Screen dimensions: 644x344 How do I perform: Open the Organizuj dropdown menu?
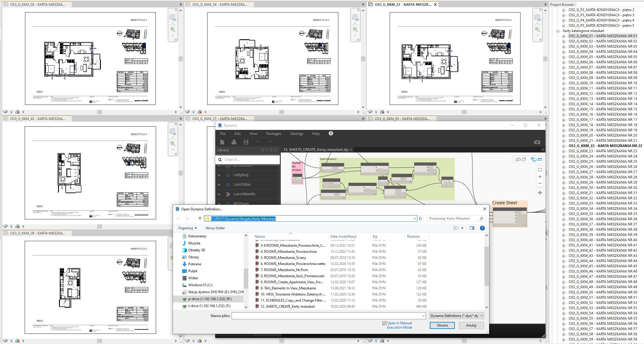[x=187, y=228]
